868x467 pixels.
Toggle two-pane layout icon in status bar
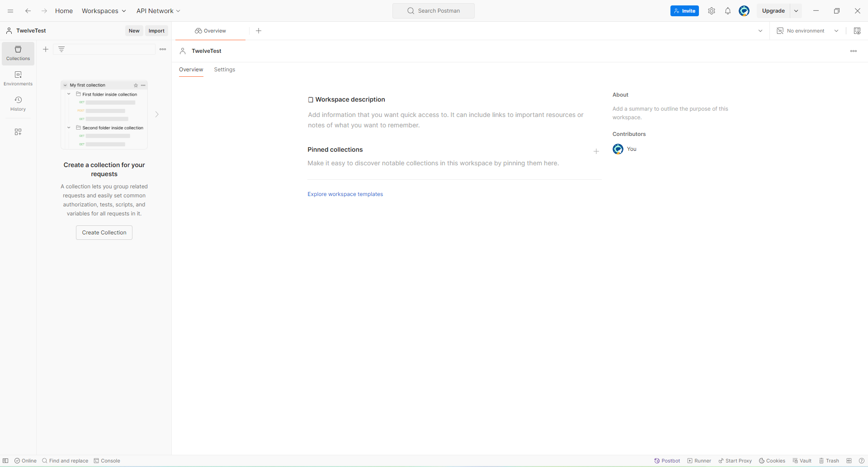coord(849,461)
